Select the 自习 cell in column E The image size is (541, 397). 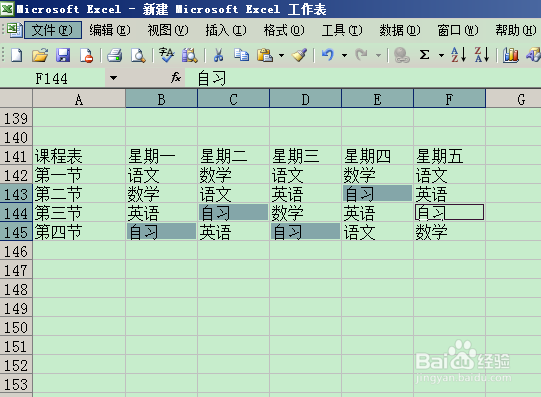pos(377,194)
